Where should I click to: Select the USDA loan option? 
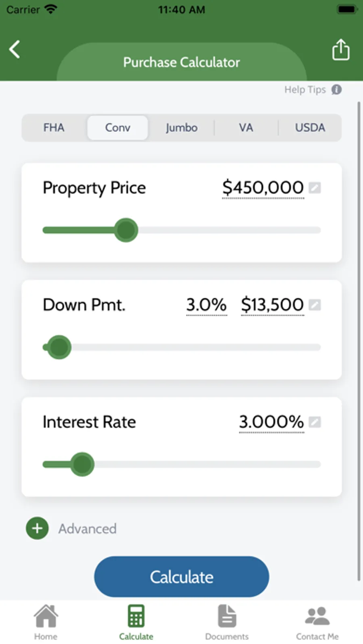[310, 128]
